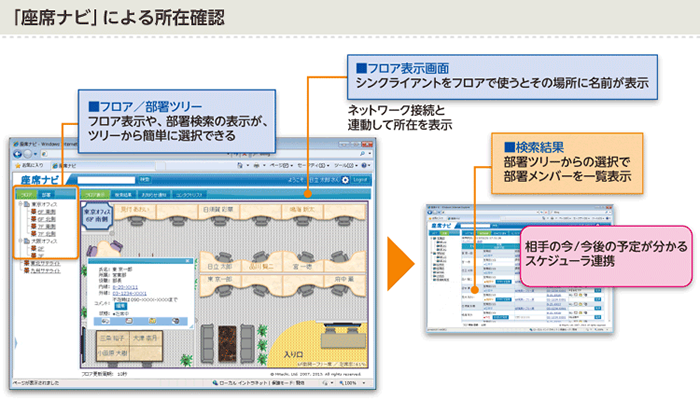Click the 入り口 entrance label on floor map
This screenshot has height=401, width=700.
[x=293, y=354]
